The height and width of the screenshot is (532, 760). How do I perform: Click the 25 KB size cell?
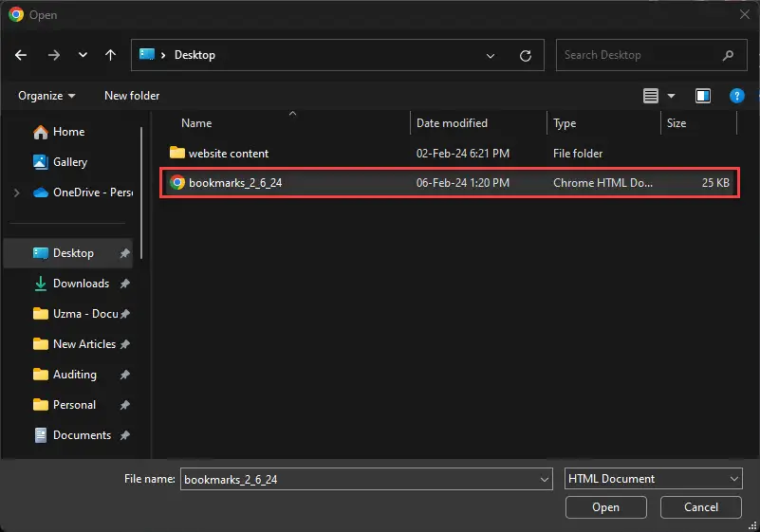tap(715, 183)
